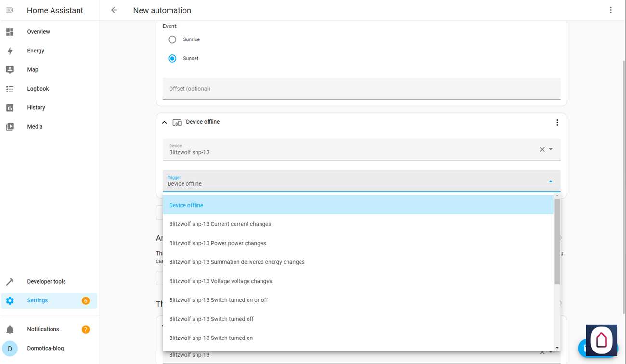
Task: Open the Settings page in sidebar
Action: 38,300
